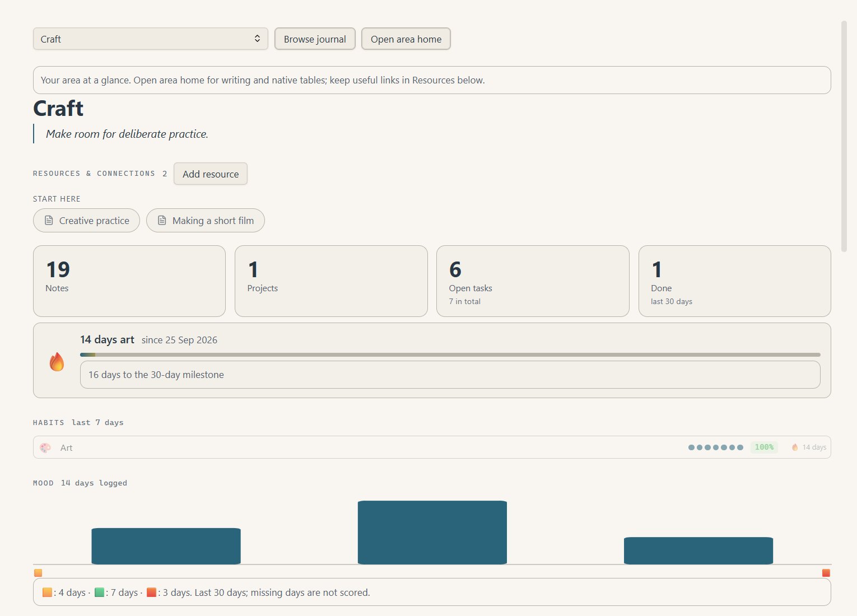Viewport: 857px width, 616px height.
Task: Click the 'HABITS last 7 days' section label
Action: coord(78,422)
